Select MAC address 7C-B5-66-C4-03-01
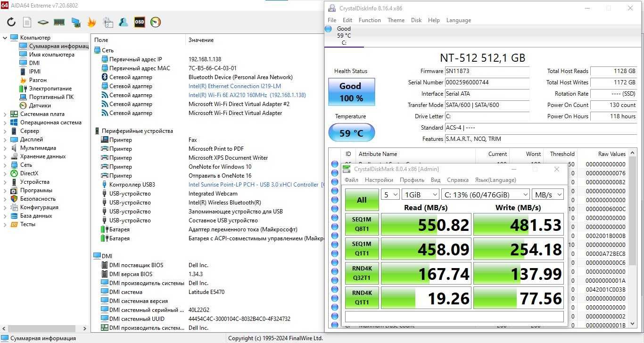The image size is (644, 343). click(213, 68)
